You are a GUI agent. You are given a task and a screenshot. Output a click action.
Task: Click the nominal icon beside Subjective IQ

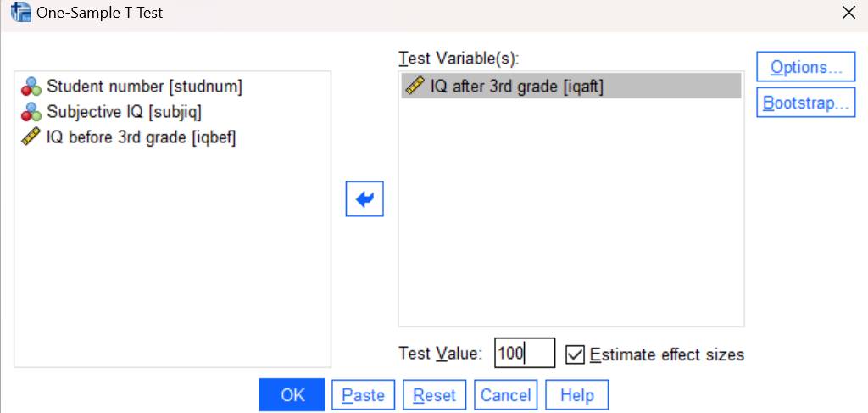point(31,112)
